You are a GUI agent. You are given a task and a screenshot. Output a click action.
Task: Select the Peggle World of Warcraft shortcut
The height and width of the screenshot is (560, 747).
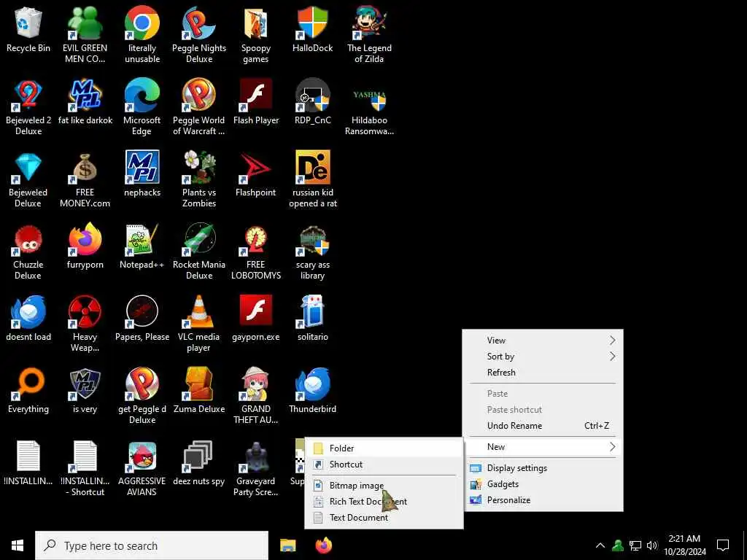click(199, 108)
